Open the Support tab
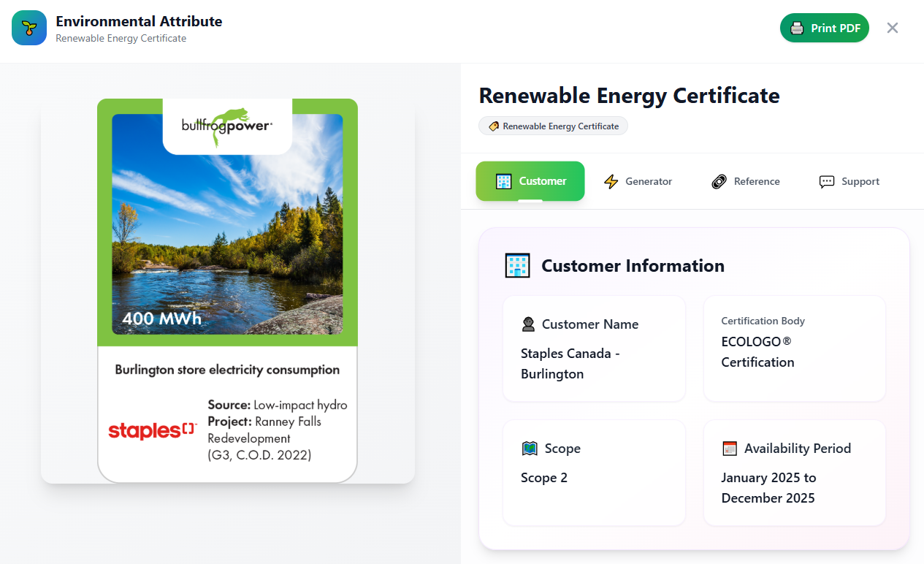 pyautogui.click(x=849, y=181)
